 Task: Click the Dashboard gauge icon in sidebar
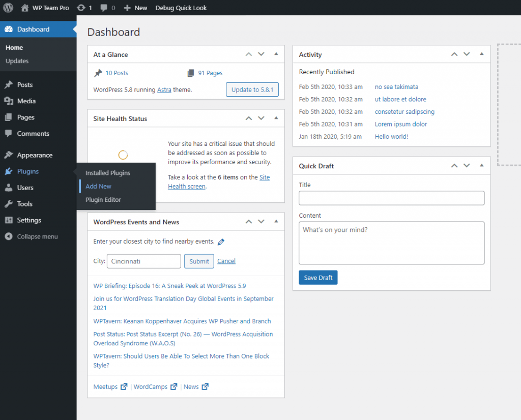9,29
